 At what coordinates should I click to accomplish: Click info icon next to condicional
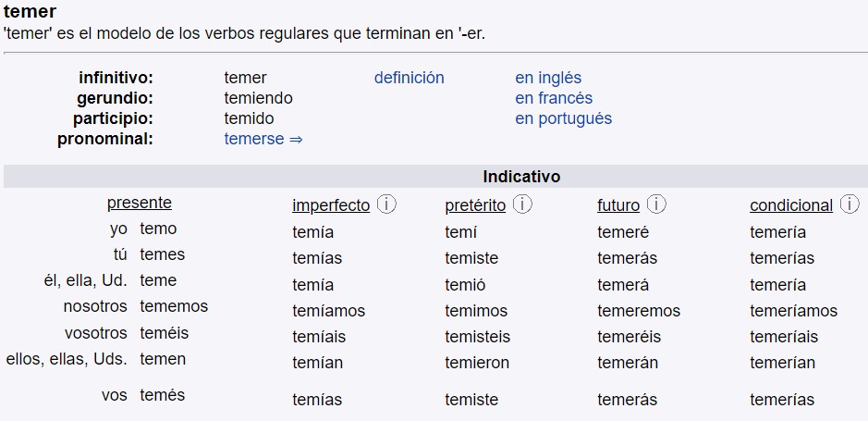click(x=850, y=204)
